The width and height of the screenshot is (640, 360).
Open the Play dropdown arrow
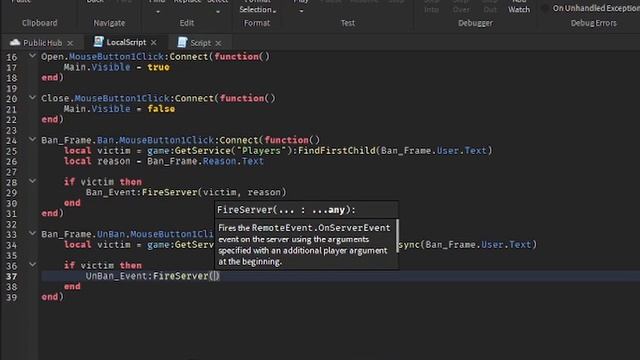point(301,11)
